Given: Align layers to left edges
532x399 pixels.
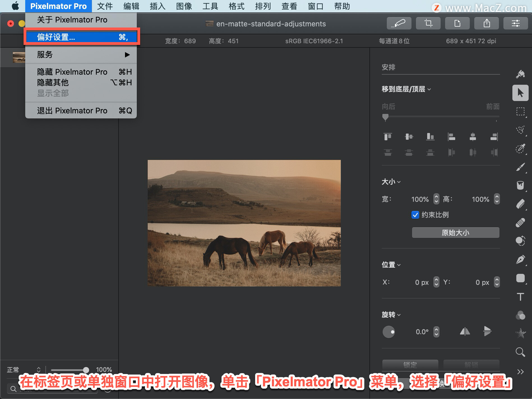Looking at the screenshot, I should pyautogui.click(x=452, y=137).
